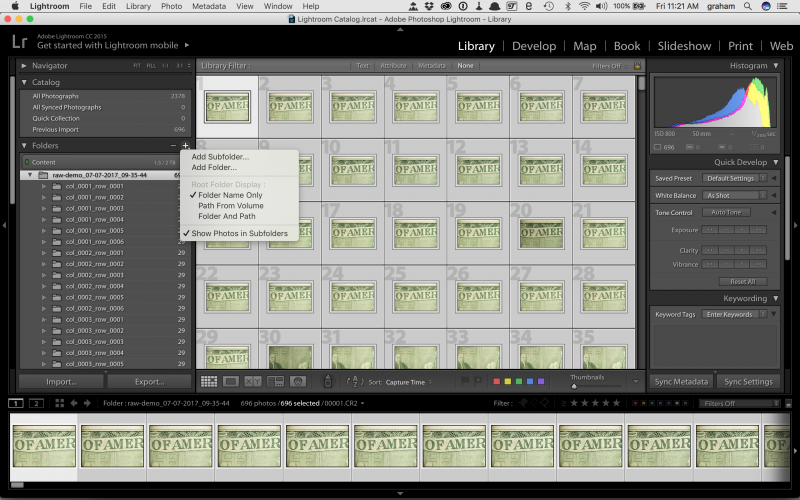The width and height of the screenshot is (800, 500).
Task: Switch to Loupe view in toolbar
Action: point(230,381)
